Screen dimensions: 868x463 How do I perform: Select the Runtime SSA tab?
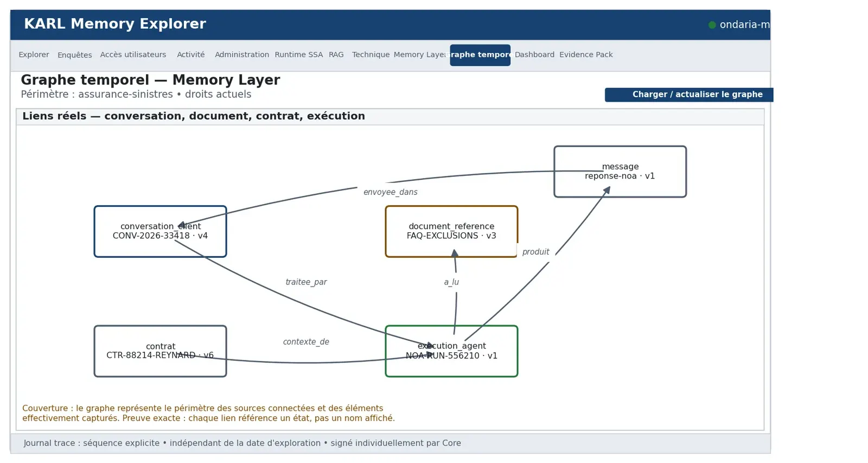pos(298,55)
